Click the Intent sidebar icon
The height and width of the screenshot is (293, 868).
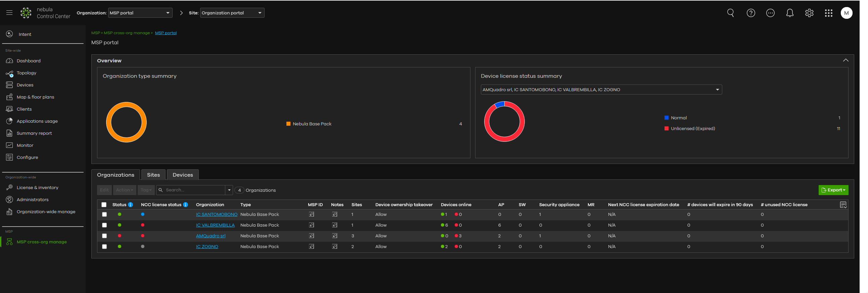click(x=9, y=34)
